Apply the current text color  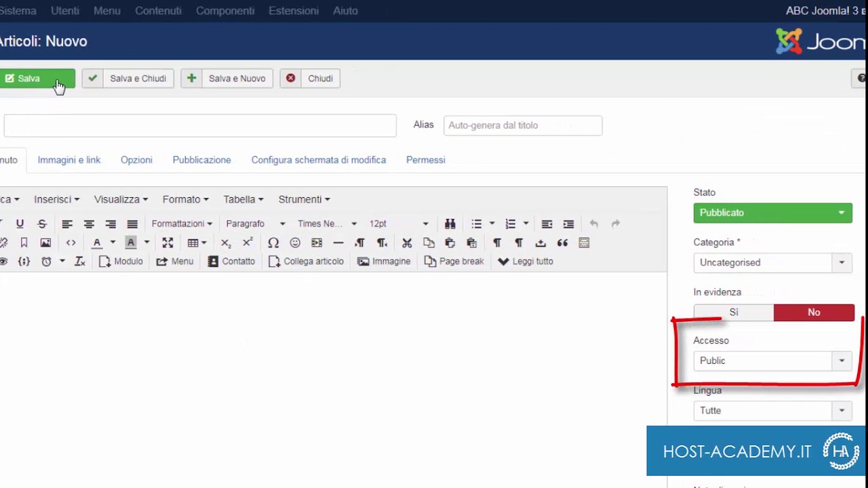click(97, 243)
